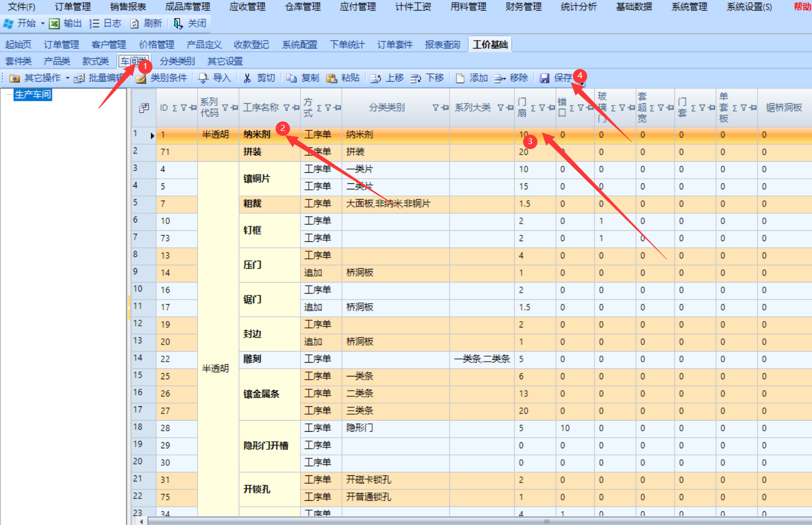This screenshot has width=812, height=525.
Task: Click the Excel 输出 export icon
Action: (54, 24)
